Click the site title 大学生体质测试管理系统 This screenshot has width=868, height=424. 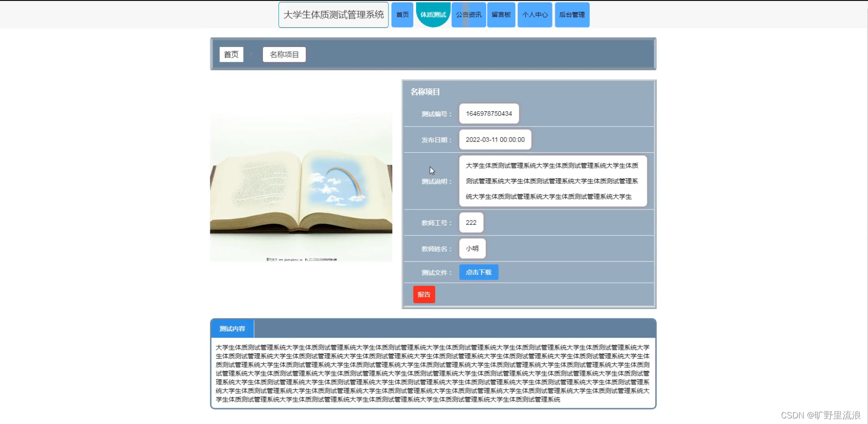(333, 14)
